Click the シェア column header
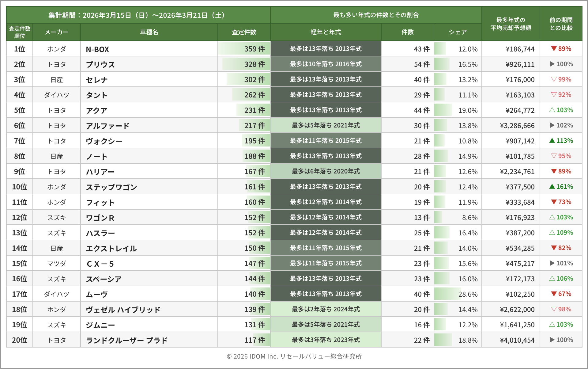 click(x=458, y=32)
